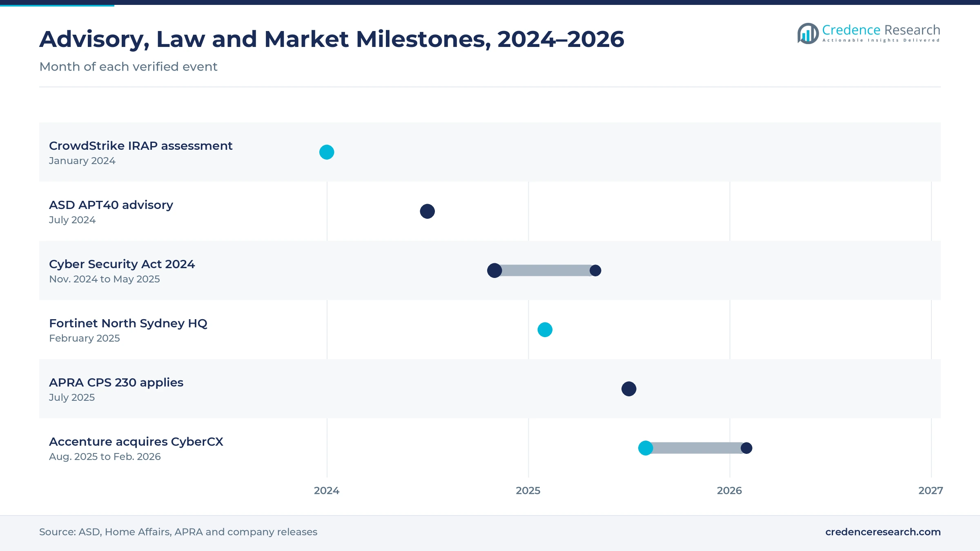Image resolution: width=980 pixels, height=551 pixels.
Task: Click the 2026 axis label
Action: 729,491
